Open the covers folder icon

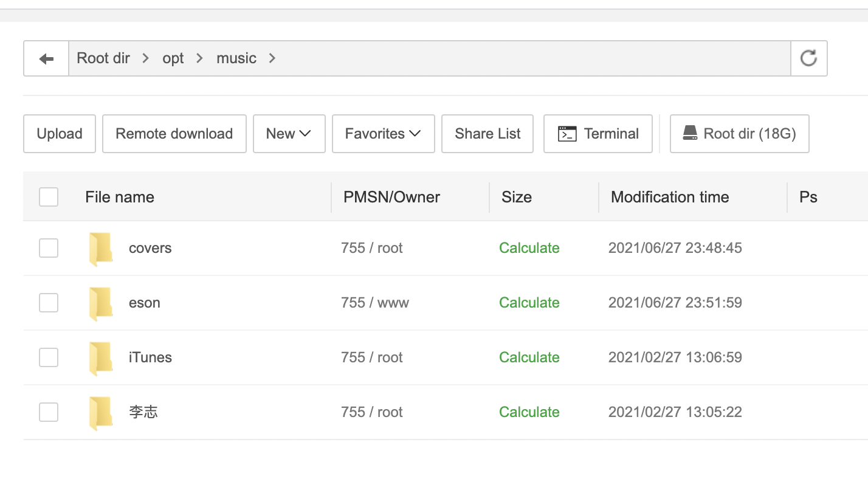coord(100,249)
